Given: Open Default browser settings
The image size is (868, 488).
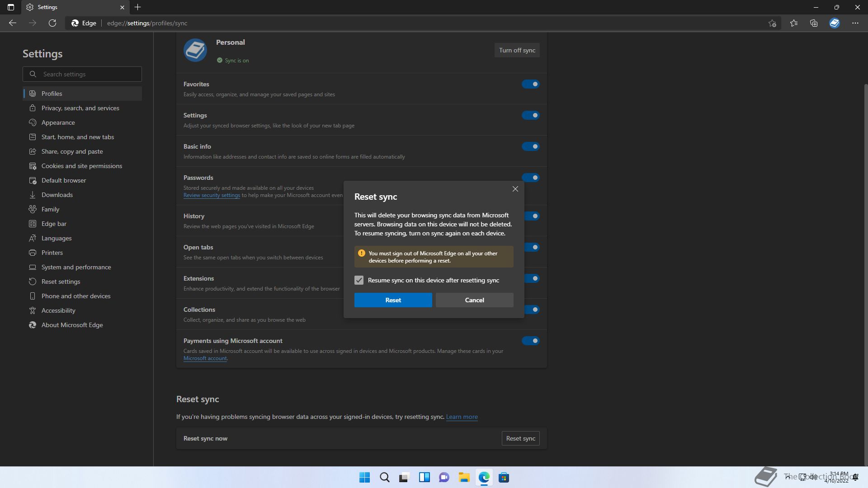Looking at the screenshot, I should [x=82, y=180].
